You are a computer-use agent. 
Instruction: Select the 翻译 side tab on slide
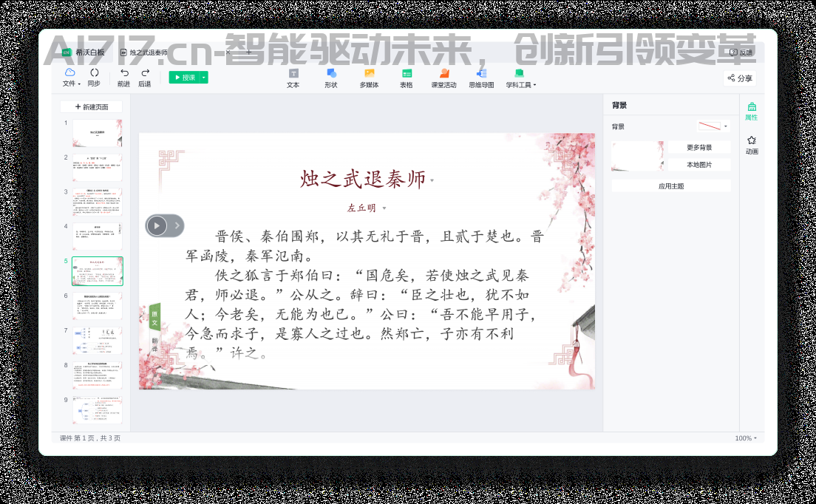coord(154,344)
